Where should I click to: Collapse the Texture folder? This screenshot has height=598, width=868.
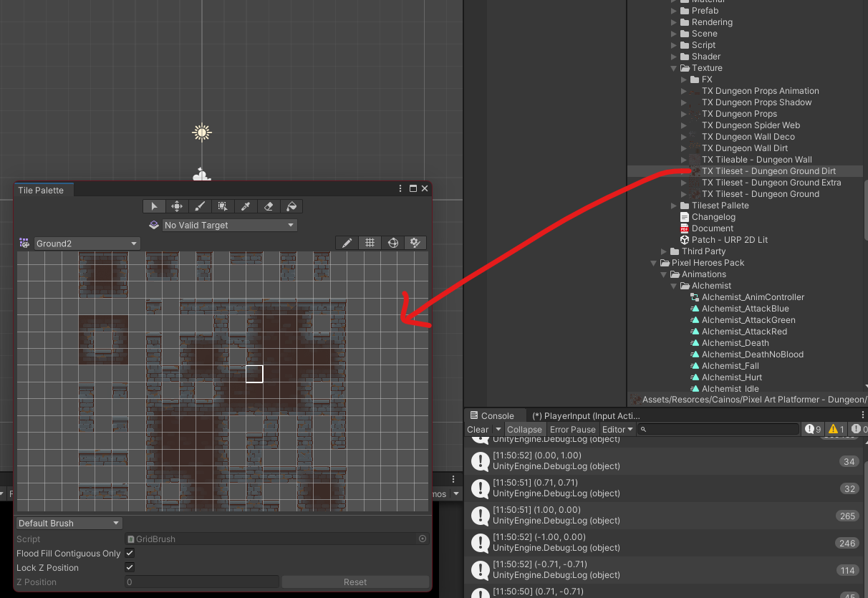tap(674, 68)
